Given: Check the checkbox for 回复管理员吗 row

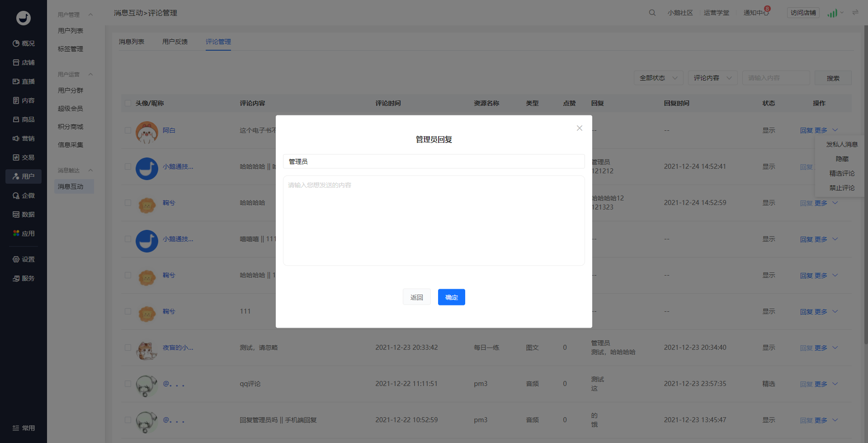Looking at the screenshot, I should click(128, 420).
